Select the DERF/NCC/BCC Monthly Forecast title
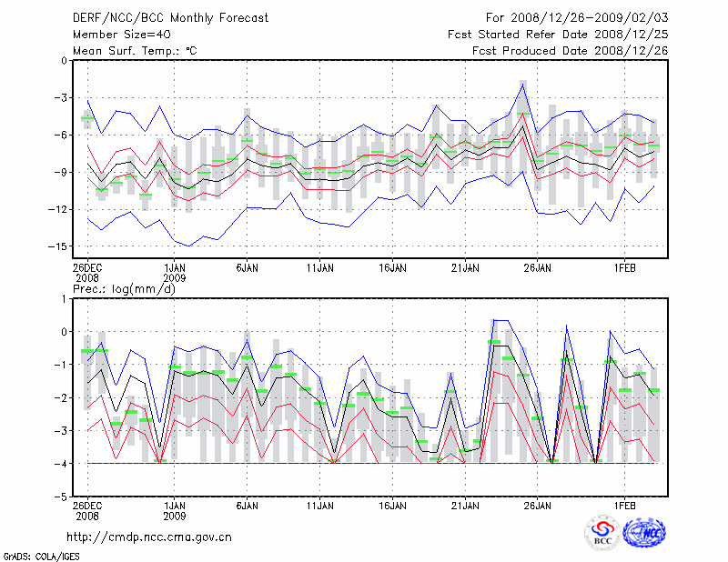 160,17
